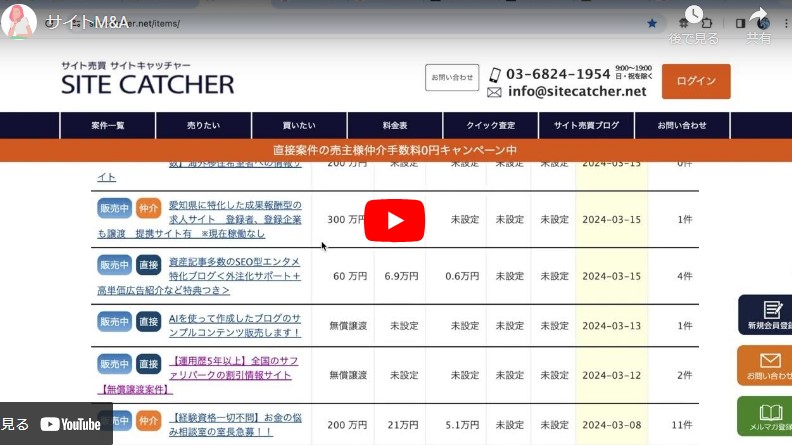Click the 新規会員登録 side icon

tap(765, 315)
